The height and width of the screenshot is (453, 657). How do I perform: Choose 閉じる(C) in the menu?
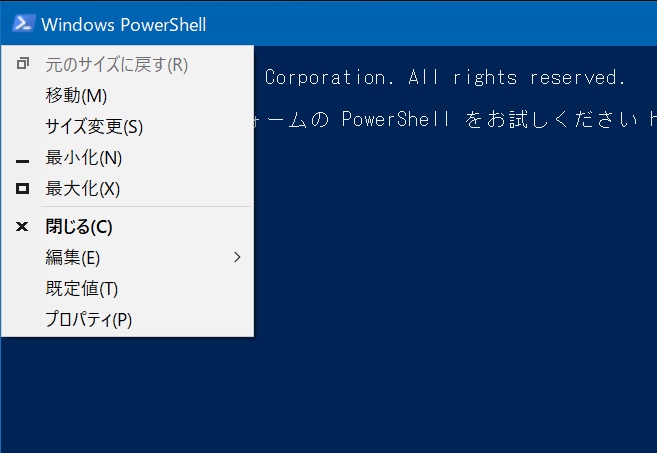point(127,227)
